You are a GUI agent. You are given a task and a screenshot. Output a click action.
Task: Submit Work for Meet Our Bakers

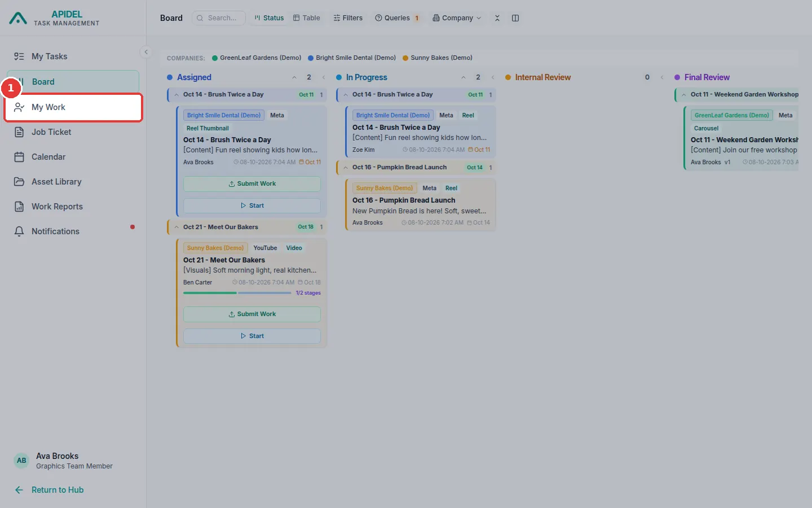tap(252, 314)
